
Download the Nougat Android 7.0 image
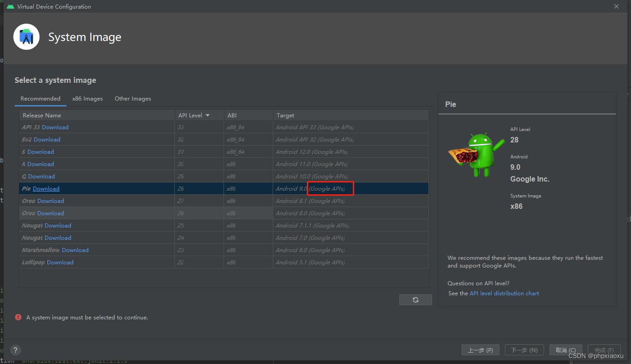coord(58,238)
